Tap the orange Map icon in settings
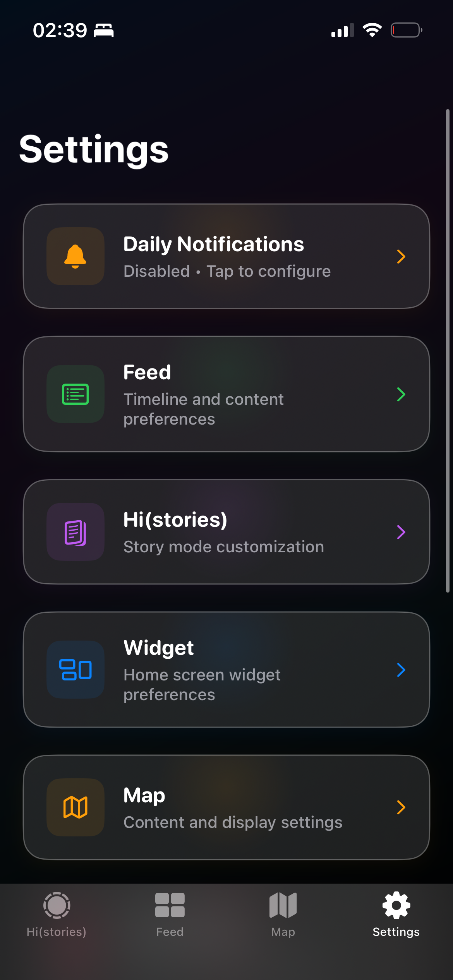Image resolution: width=453 pixels, height=980 pixels. 75,807
